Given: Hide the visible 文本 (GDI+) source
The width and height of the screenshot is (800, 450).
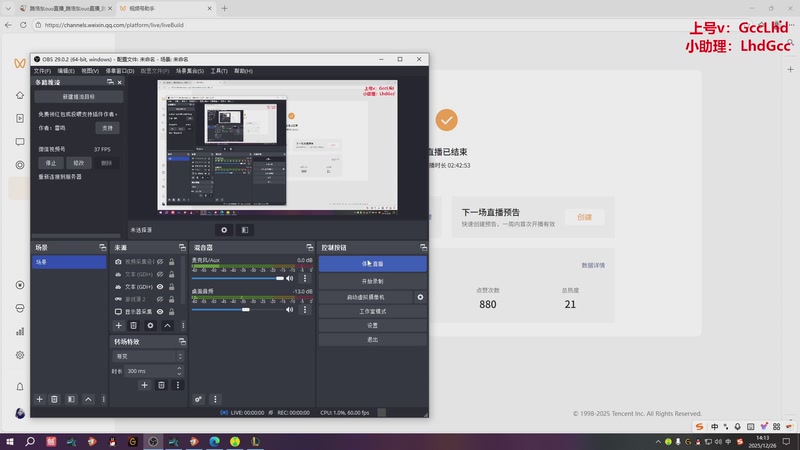Looking at the screenshot, I should point(160,287).
